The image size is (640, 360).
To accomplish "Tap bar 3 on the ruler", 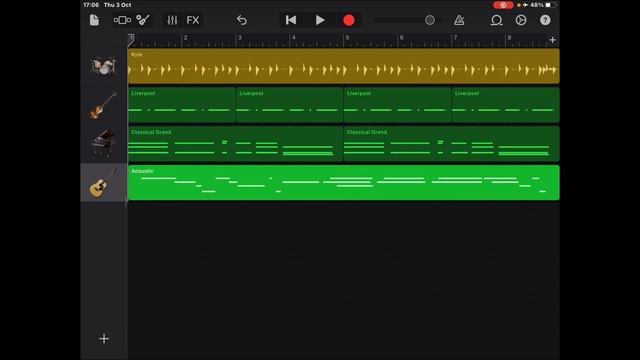I will pyautogui.click(x=240, y=38).
